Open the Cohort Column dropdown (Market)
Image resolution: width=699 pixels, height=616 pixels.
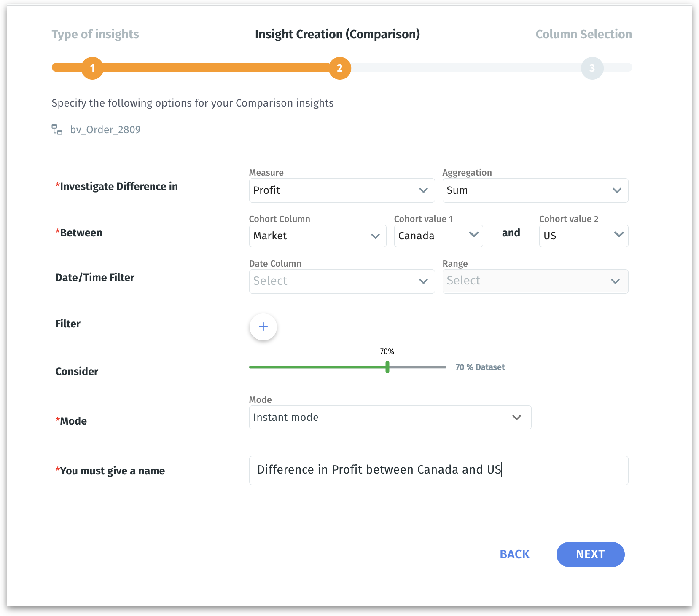[317, 236]
